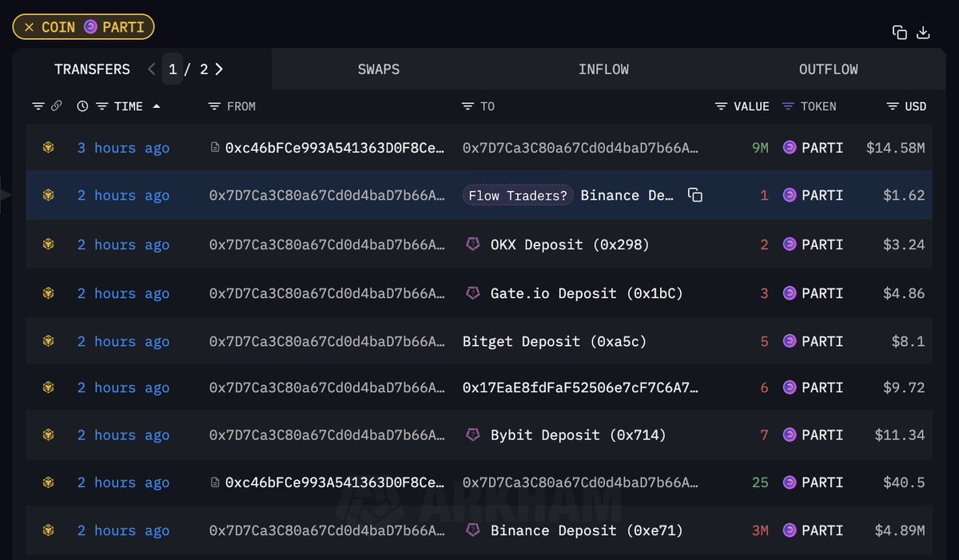Click the $40.5 USD value
This screenshot has width=959, height=560.
[905, 483]
